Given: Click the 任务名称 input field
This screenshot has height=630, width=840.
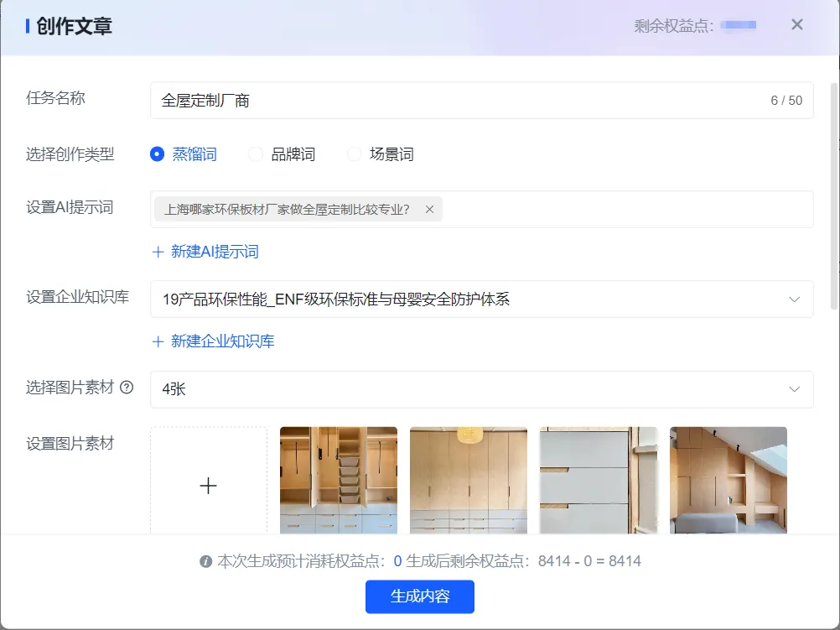Looking at the screenshot, I should point(461,101).
